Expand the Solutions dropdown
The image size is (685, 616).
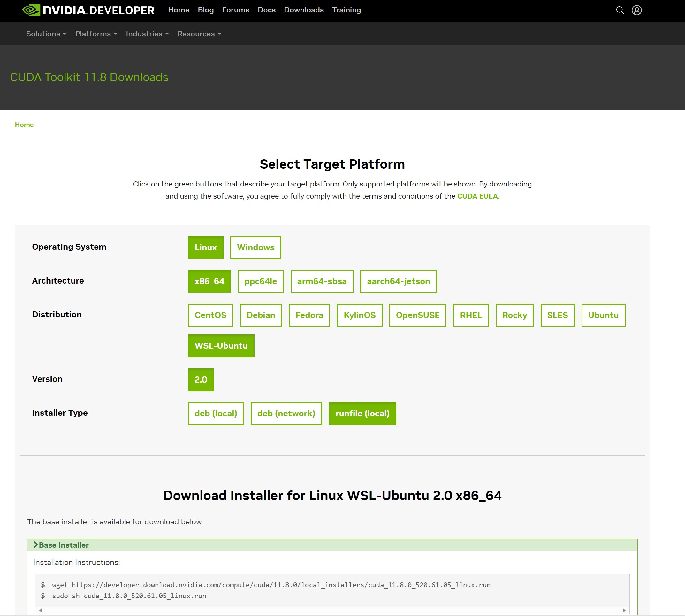pyautogui.click(x=46, y=34)
